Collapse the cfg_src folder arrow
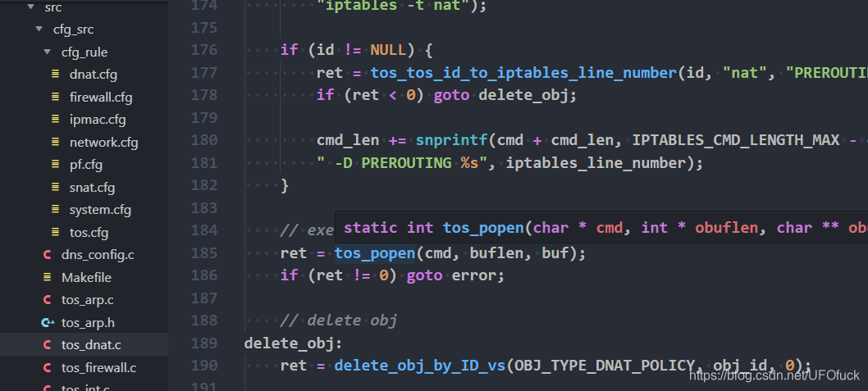The height and width of the screenshot is (391, 868). (39, 29)
